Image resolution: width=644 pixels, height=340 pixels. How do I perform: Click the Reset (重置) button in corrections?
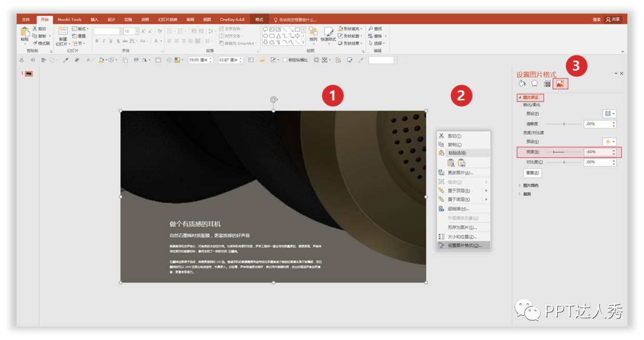tap(532, 173)
